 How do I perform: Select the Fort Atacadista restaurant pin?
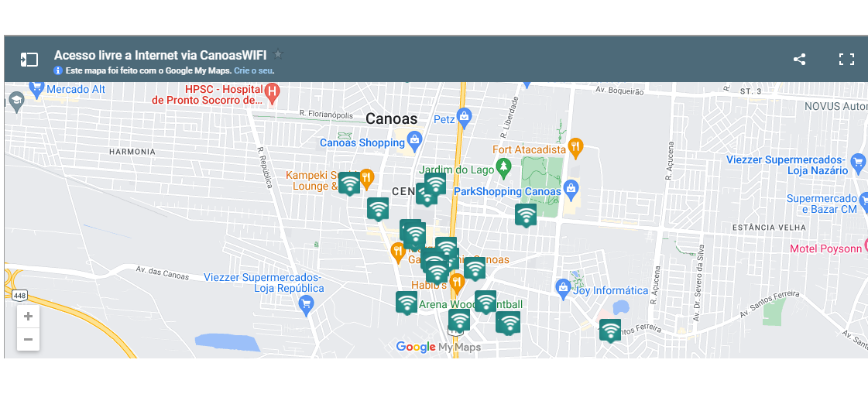(575, 146)
